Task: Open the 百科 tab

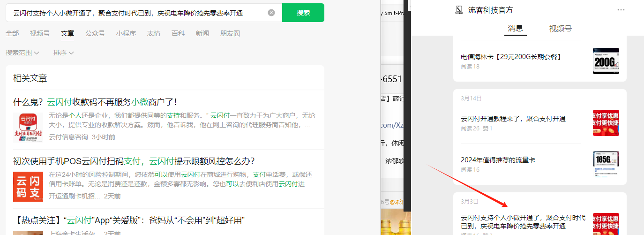Action: pyautogui.click(x=178, y=33)
